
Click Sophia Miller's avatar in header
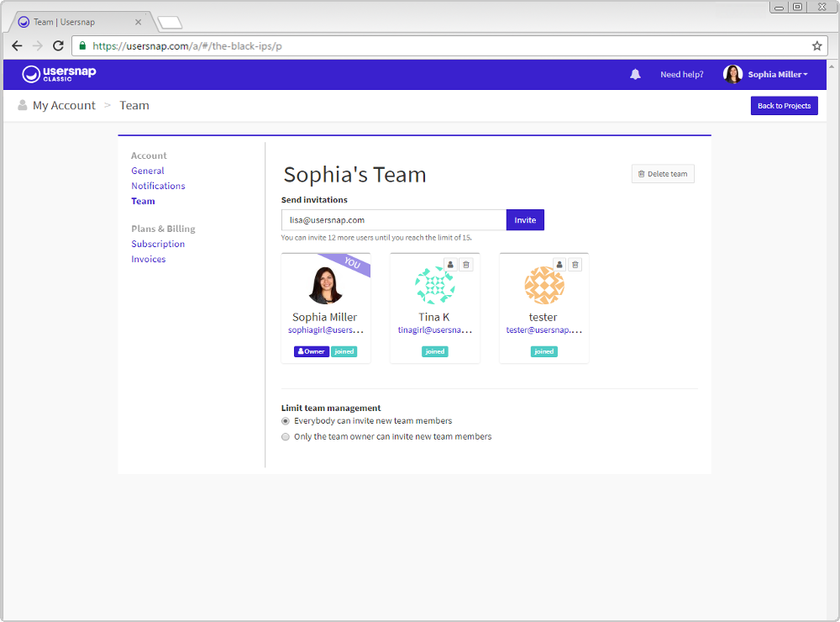point(732,74)
